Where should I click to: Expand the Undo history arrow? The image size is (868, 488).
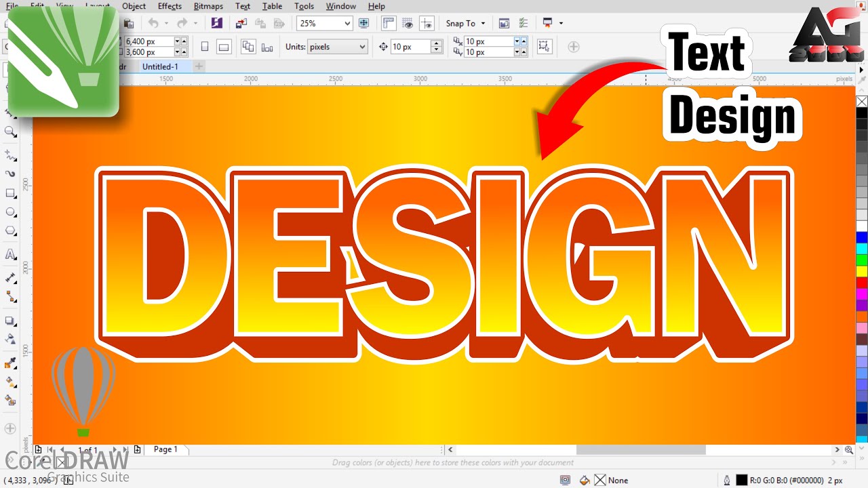pos(165,23)
